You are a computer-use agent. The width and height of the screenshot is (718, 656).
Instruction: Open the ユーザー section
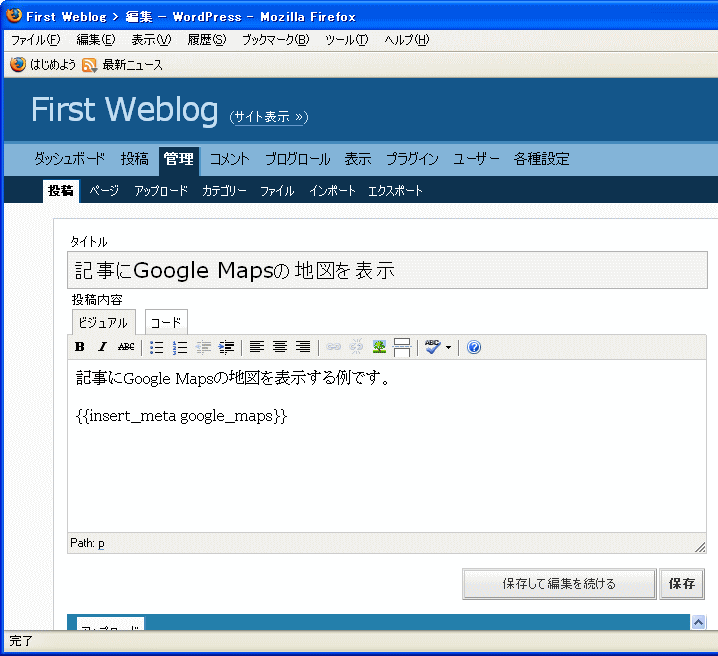tap(476, 159)
